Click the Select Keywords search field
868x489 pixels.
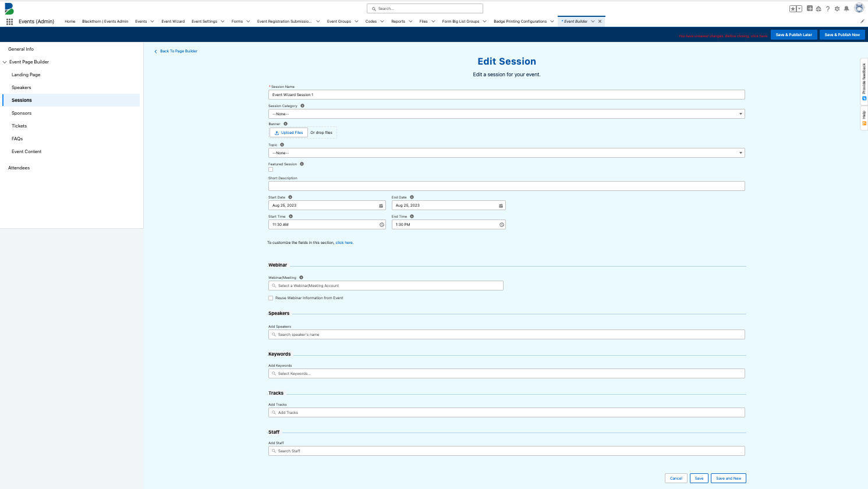tap(506, 374)
